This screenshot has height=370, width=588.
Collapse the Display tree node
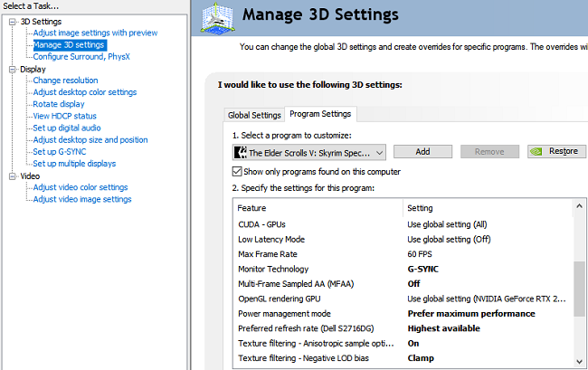pyautogui.click(x=13, y=69)
